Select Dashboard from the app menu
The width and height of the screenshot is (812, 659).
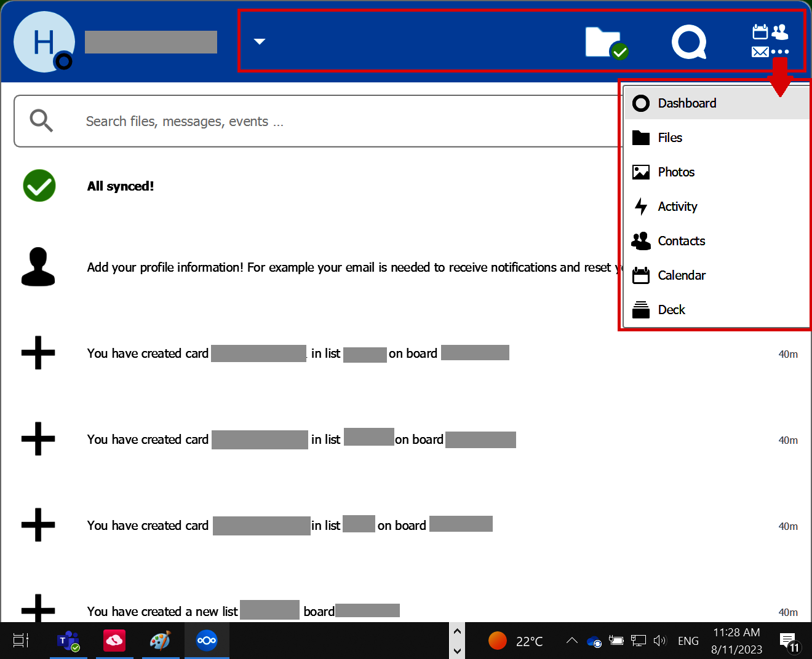tap(687, 103)
